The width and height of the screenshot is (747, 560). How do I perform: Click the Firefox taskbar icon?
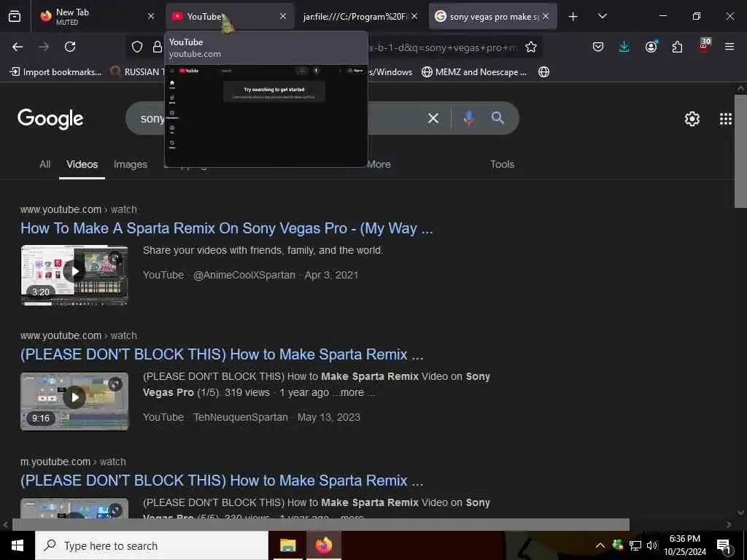323,545
